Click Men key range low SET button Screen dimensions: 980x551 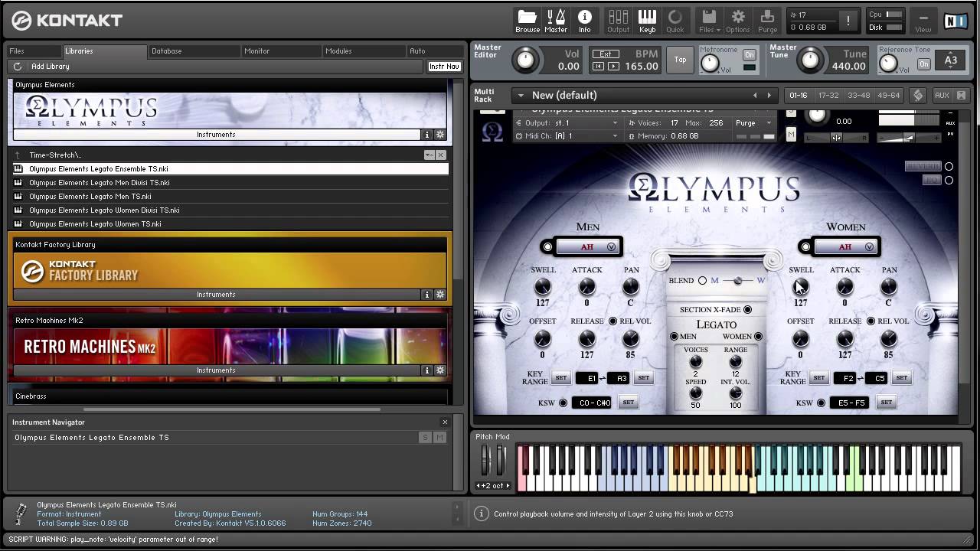coord(560,378)
